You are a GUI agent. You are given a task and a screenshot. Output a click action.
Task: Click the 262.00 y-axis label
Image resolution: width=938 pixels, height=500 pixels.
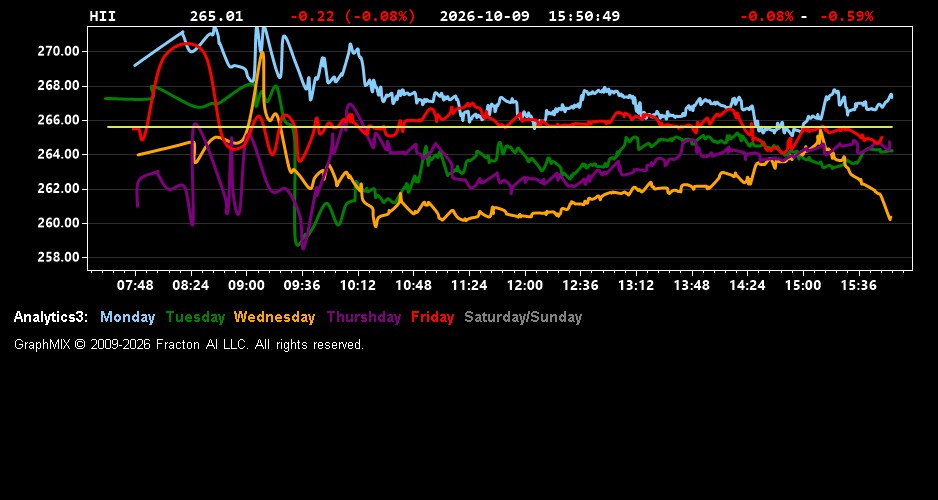58,189
